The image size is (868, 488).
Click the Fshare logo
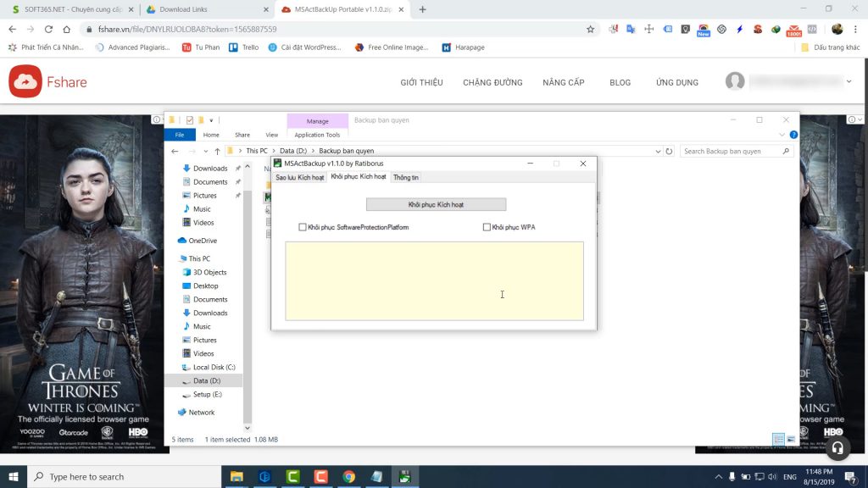coord(47,81)
